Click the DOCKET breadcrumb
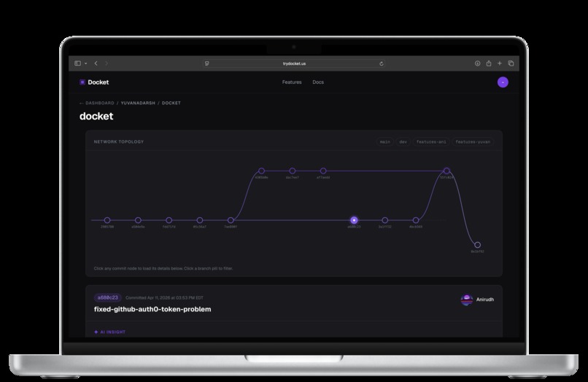The width and height of the screenshot is (588, 382). pyautogui.click(x=171, y=103)
